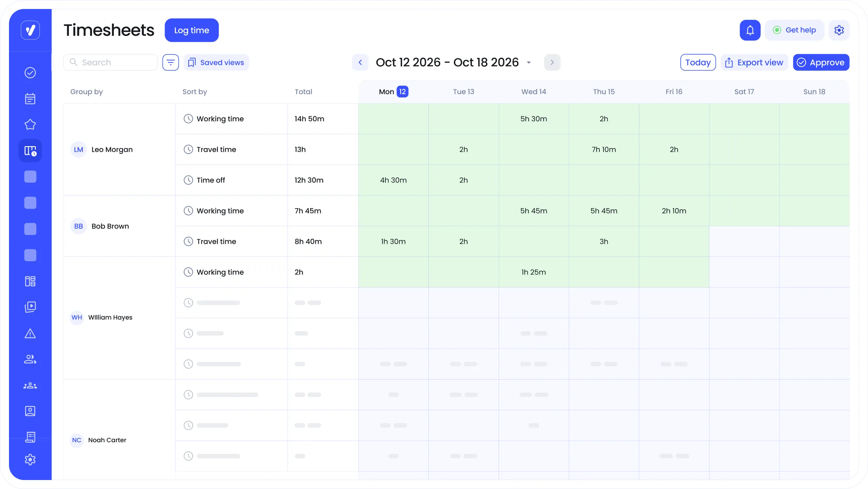Open the video playlist sidebar icon
Viewport: 868px width, 489px height.
pyautogui.click(x=30, y=307)
